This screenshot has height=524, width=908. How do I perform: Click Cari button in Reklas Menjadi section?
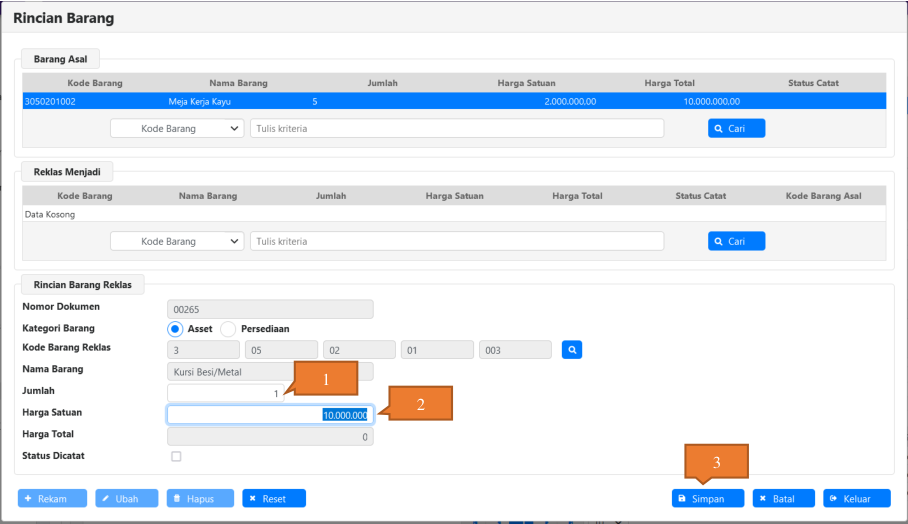(x=736, y=241)
